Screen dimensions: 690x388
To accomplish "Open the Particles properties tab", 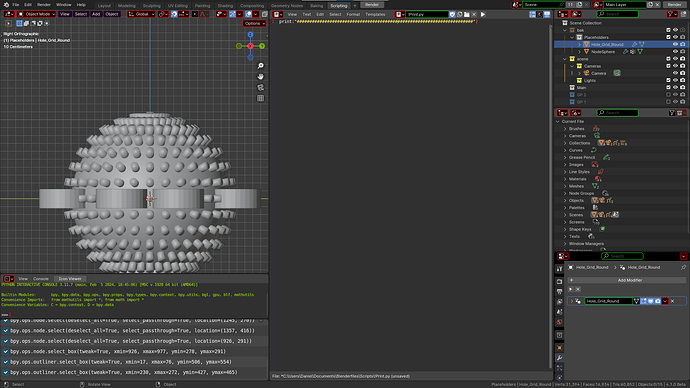I will (559, 368).
